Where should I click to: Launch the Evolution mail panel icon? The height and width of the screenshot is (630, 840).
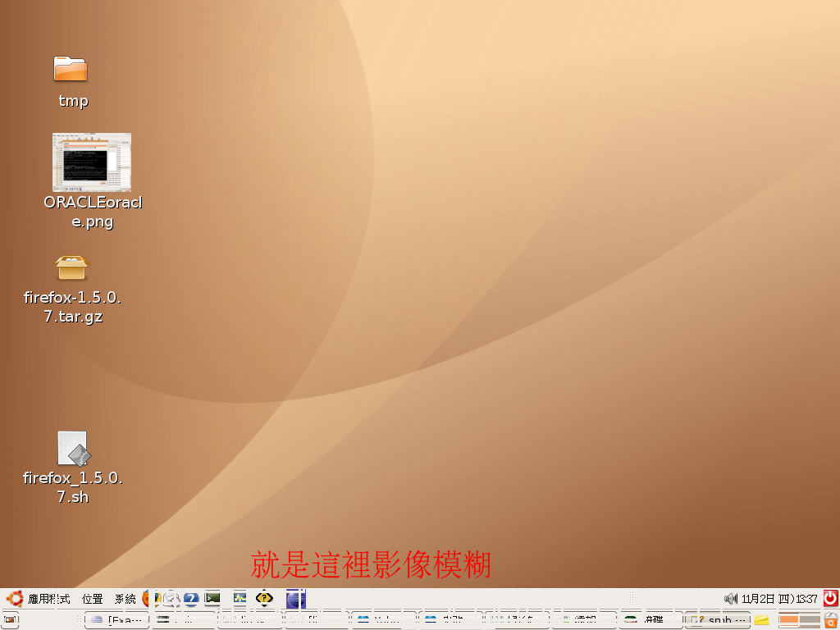tap(171, 598)
